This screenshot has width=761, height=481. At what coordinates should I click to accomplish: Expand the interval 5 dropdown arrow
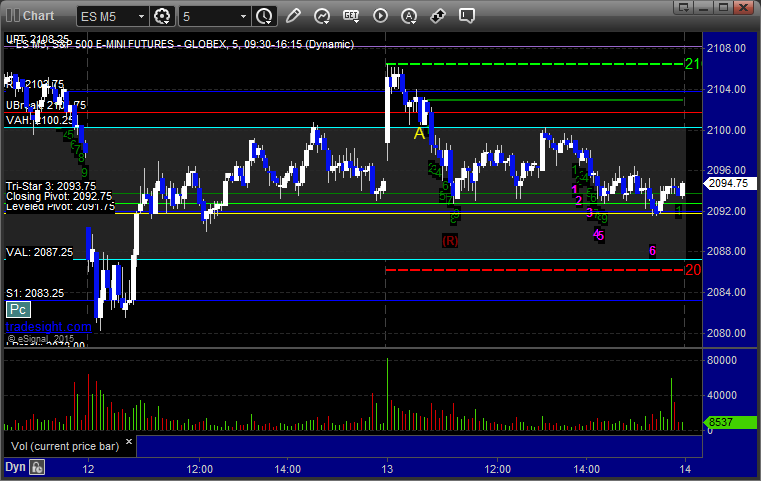(244, 17)
